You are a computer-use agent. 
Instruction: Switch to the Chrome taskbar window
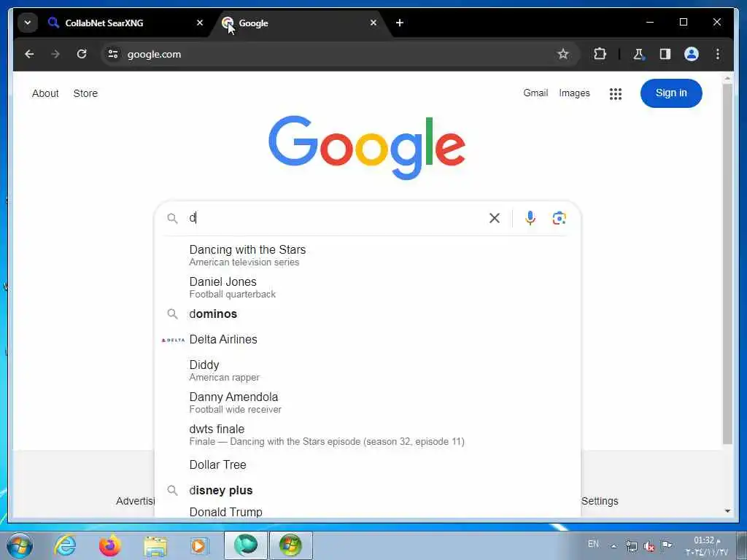tap(290, 545)
